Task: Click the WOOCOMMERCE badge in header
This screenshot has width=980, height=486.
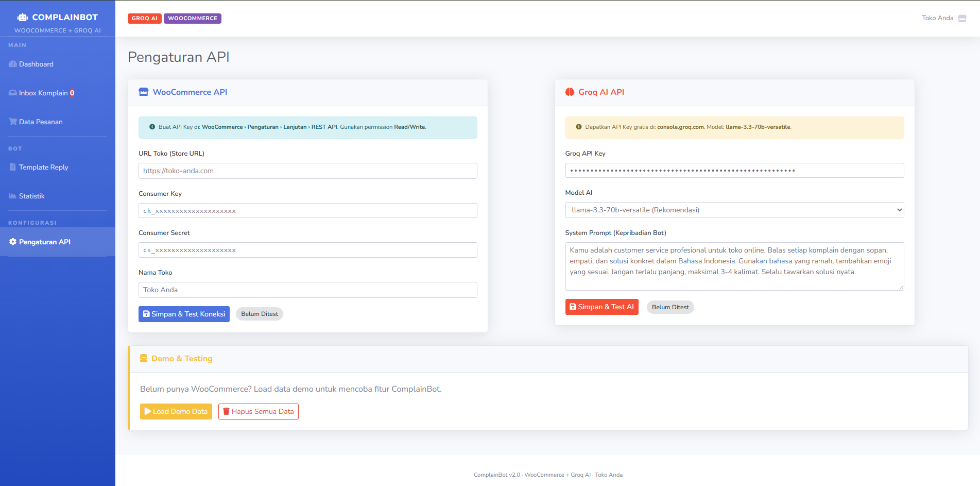Action: click(x=193, y=19)
